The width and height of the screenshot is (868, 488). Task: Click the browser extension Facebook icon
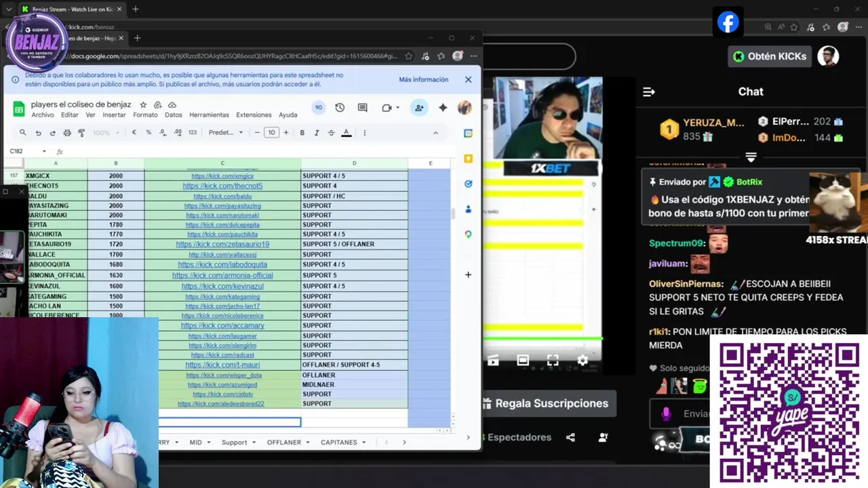pyautogui.click(x=728, y=23)
